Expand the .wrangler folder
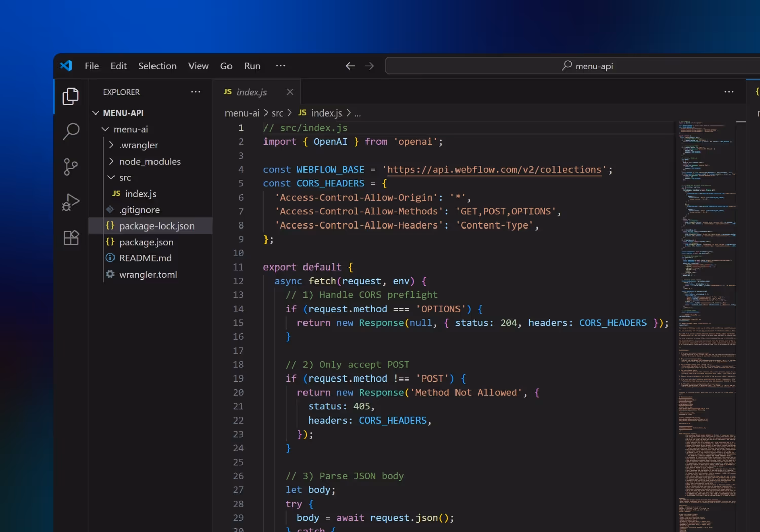The height and width of the screenshot is (532, 760). pos(138,145)
